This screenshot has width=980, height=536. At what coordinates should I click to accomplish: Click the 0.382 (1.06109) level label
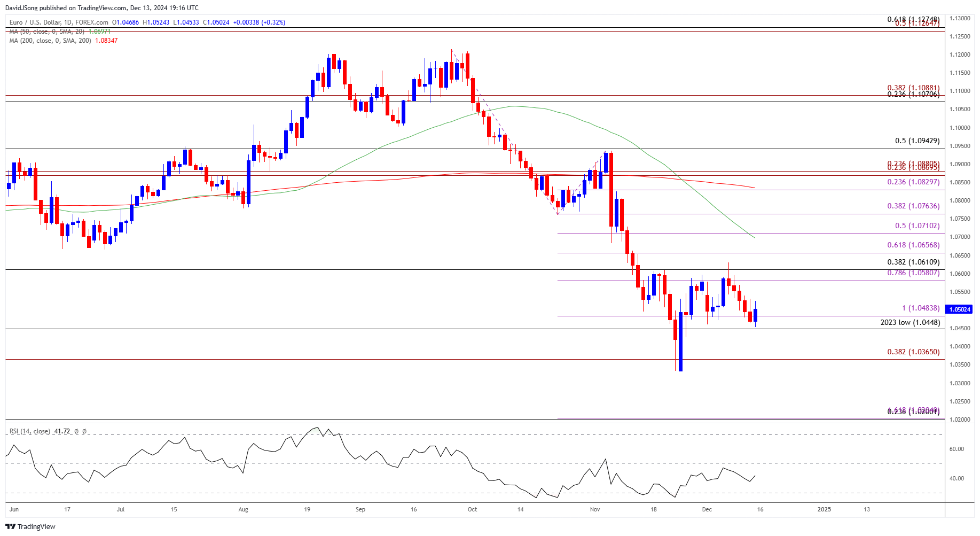(x=913, y=262)
